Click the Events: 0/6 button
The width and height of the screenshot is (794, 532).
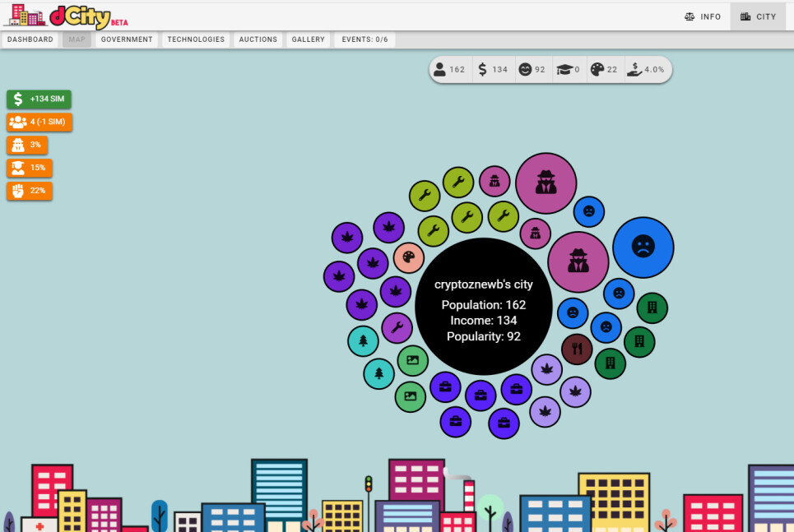point(364,39)
